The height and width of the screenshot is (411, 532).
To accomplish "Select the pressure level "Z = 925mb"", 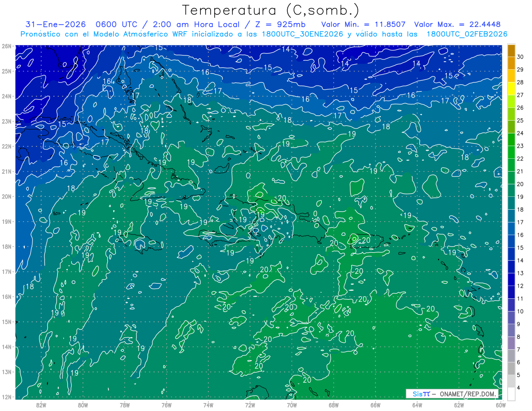I will click(x=280, y=24).
